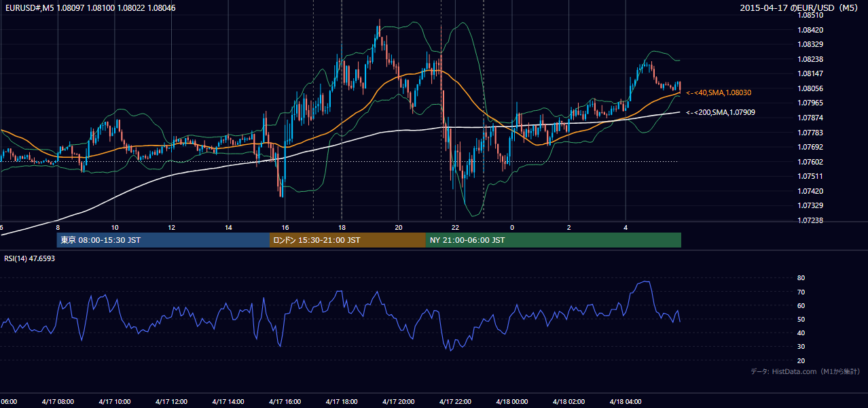Click the 4/17 22:00 bottom time label
868x408 pixels.
click(455, 402)
